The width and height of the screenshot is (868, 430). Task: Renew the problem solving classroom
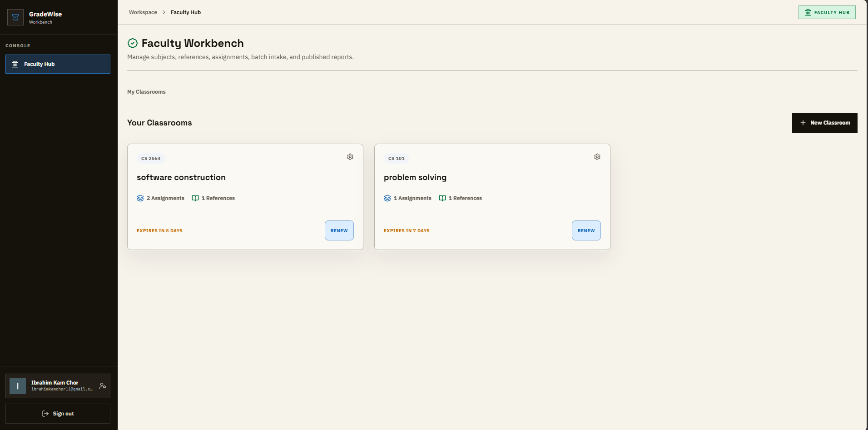point(586,230)
